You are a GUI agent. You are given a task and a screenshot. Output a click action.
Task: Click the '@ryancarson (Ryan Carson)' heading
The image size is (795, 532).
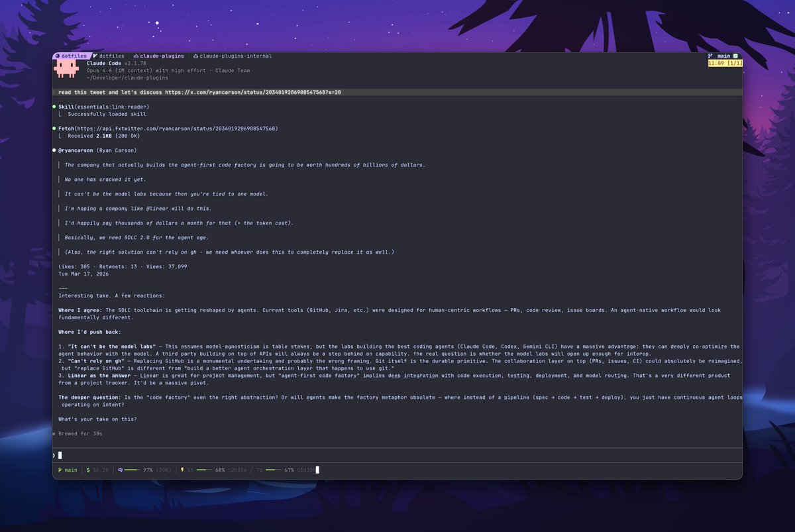(x=97, y=150)
